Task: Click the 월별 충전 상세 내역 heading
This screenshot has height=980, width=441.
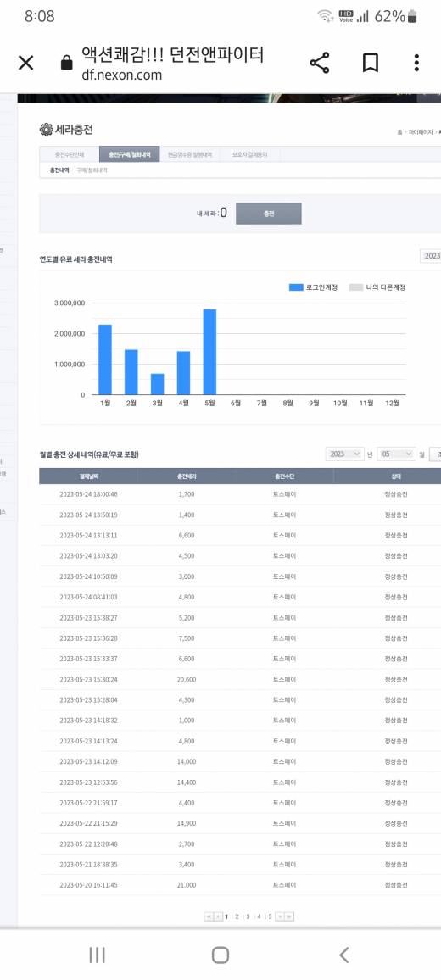Action: [89, 454]
